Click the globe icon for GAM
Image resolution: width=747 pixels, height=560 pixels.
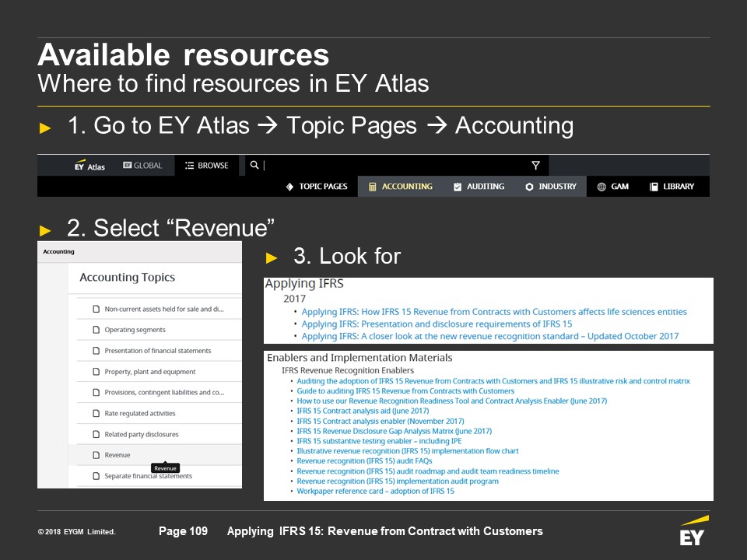pyautogui.click(x=601, y=187)
